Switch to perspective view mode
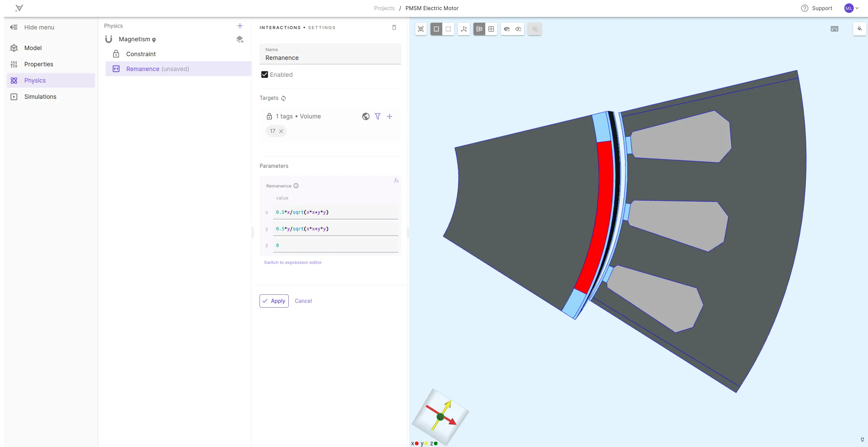The image size is (868, 447). 479,29
